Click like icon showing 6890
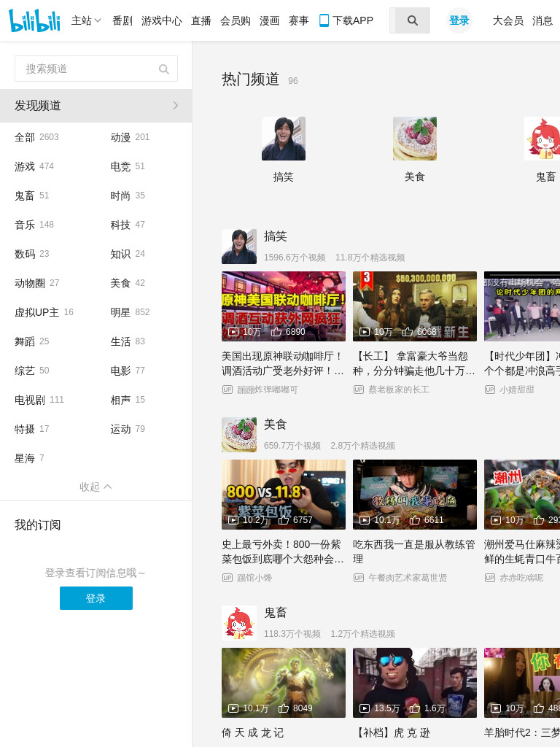 point(276,332)
